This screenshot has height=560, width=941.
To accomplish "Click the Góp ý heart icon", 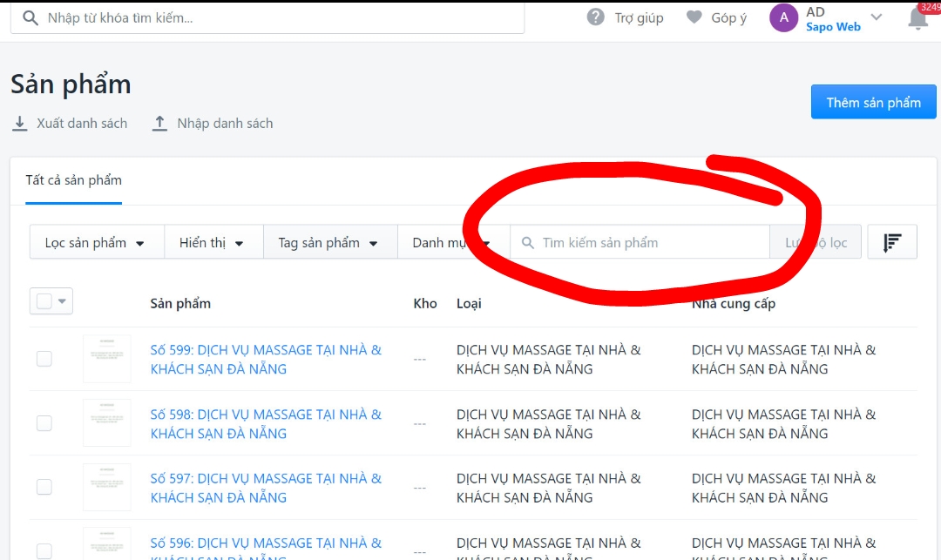I will pyautogui.click(x=694, y=17).
